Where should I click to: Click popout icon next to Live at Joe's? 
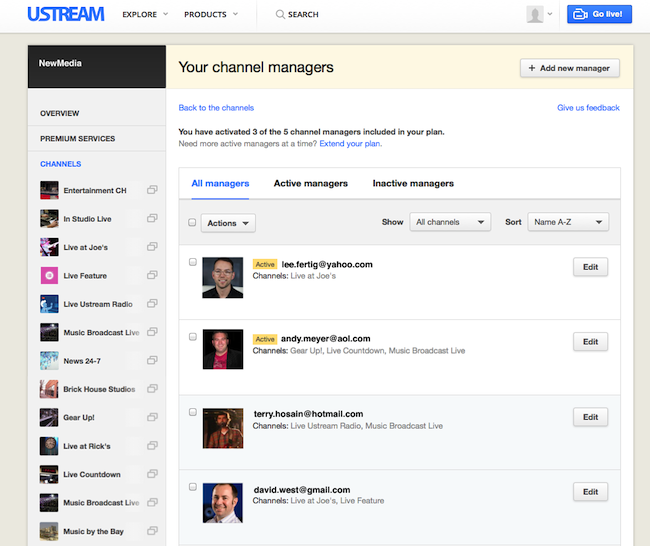[152, 247]
